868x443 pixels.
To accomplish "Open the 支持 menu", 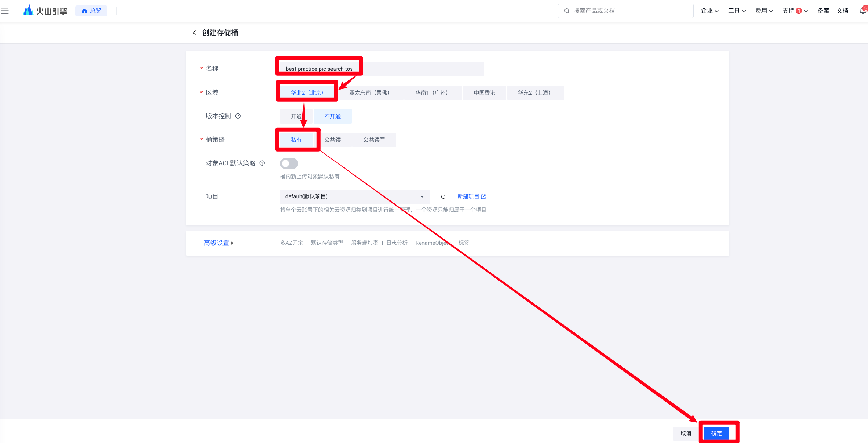I will [x=795, y=11].
